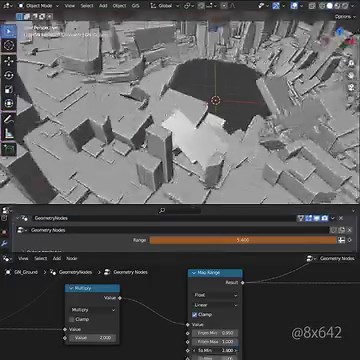The image size is (360, 360).
Task: Open the node editor Node menu
Action: coord(72,258)
